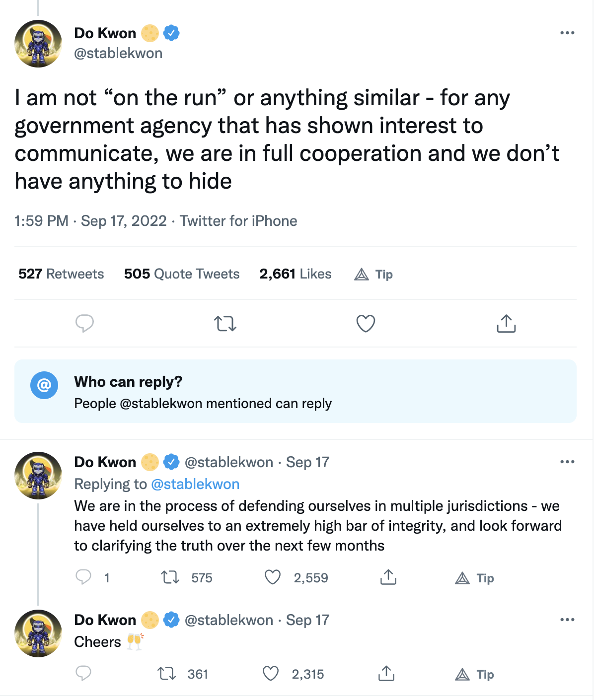596x700 pixels.
Task: View the 527 Retweets list
Action: click(x=61, y=274)
